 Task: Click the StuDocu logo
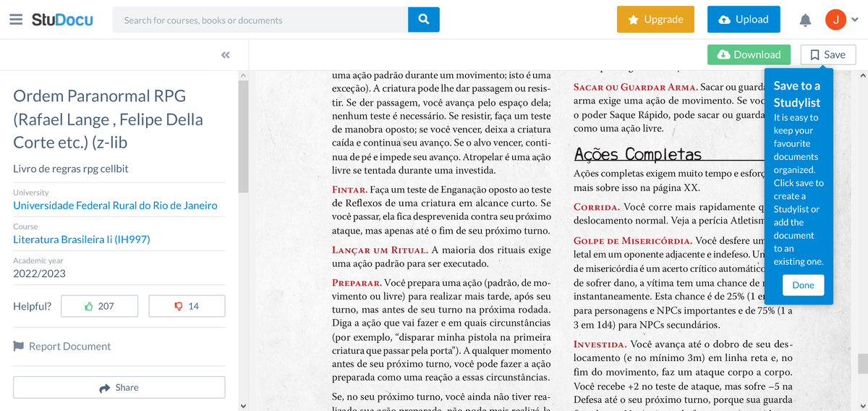point(62,20)
